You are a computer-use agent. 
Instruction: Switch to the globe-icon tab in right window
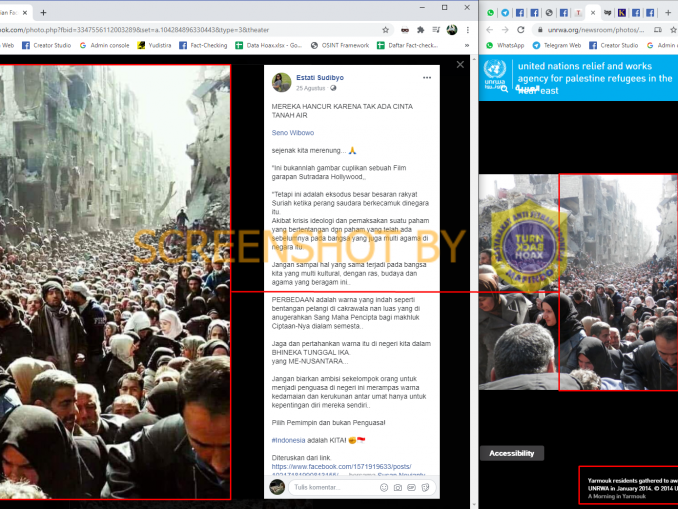coord(549,13)
